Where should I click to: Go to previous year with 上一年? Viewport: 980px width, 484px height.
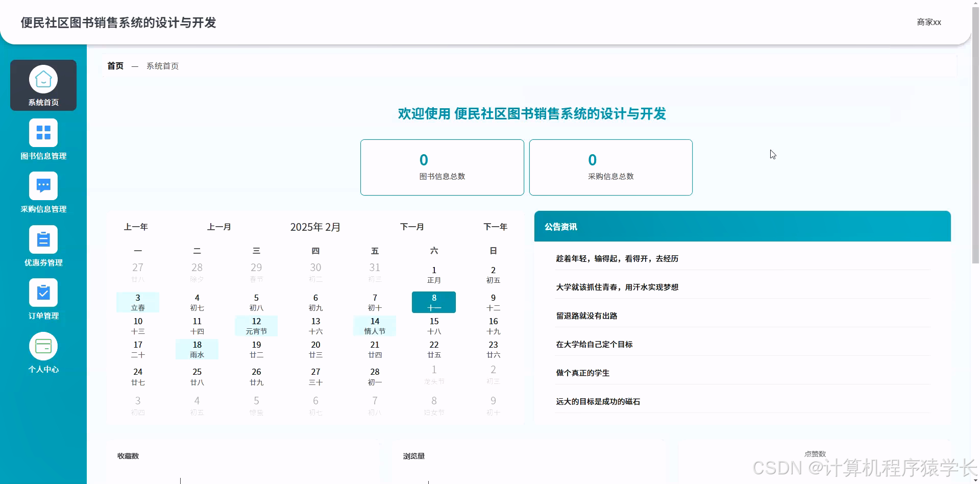136,227
